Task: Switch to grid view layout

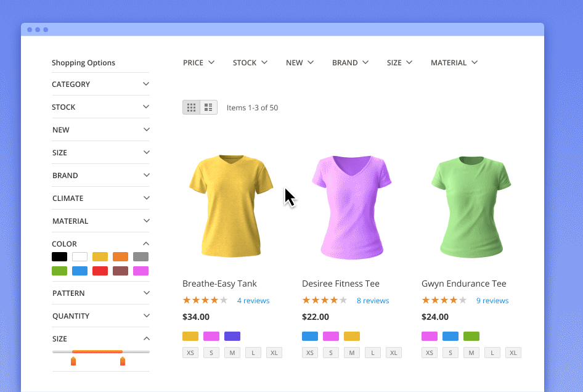Action: coord(191,107)
